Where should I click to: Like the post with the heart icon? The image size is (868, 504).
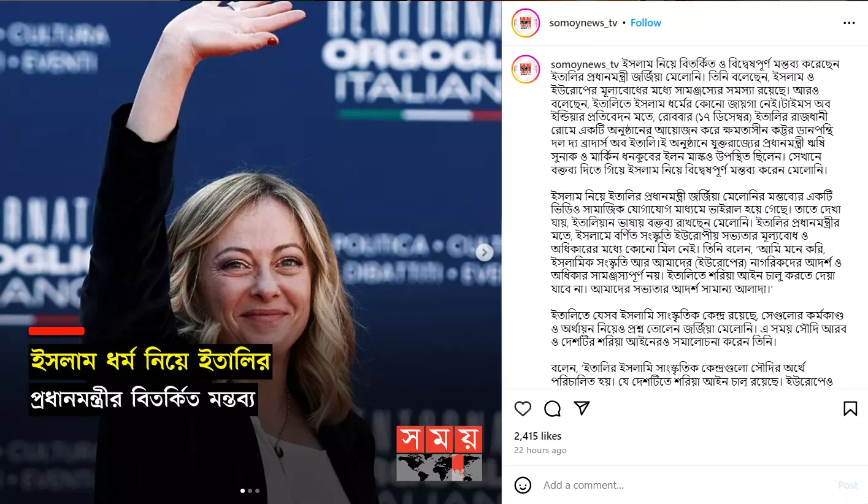[523, 409]
